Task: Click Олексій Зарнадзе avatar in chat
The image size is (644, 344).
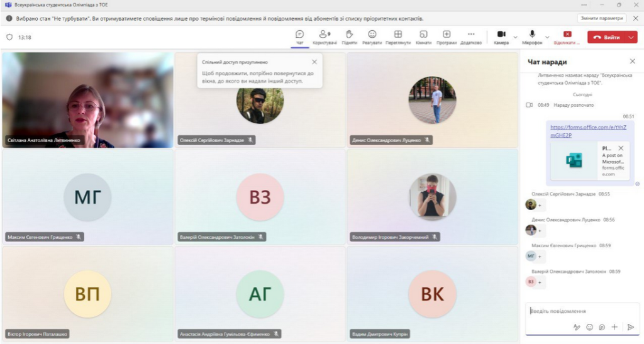Action: click(531, 204)
